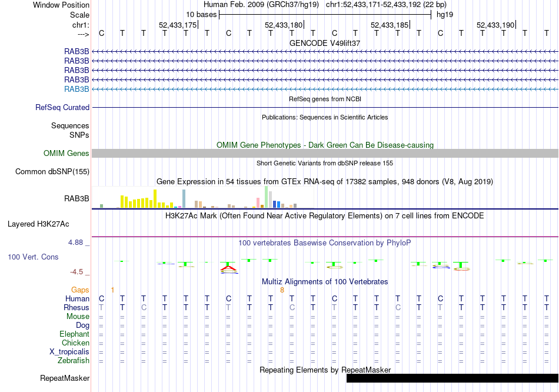
Task: Click the 'chr1:' ruler label
Action: pyautogui.click(x=81, y=25)
